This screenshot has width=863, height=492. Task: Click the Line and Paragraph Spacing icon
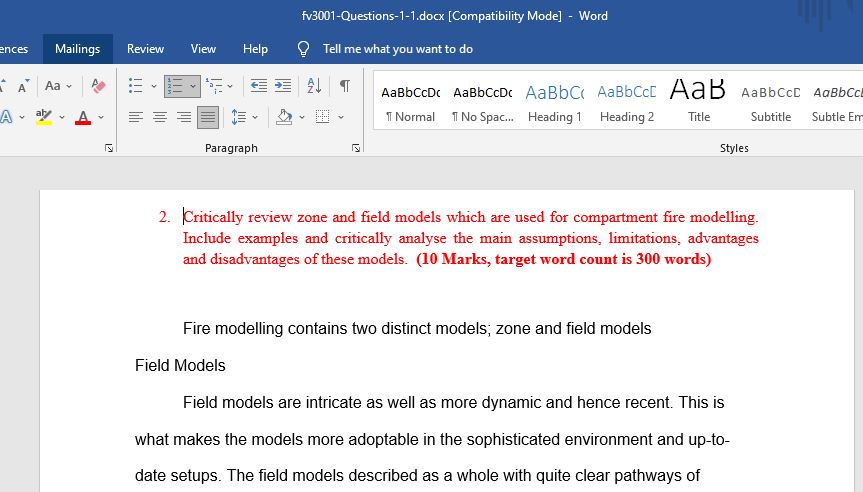(x=239, y=117)
